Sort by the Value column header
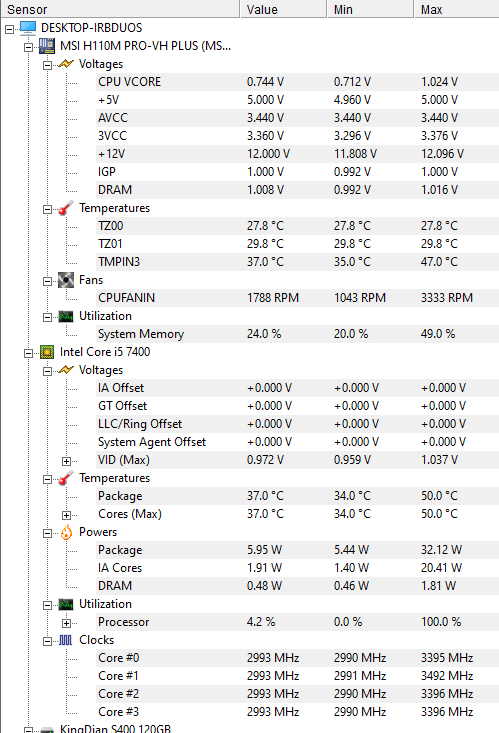This screenshot has width=499, height=733. tap(283, 9)
